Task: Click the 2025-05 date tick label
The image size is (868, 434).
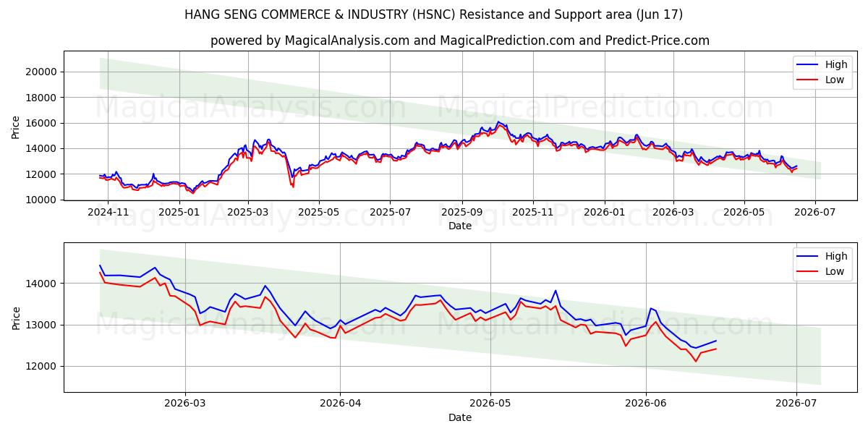Action: click(x=319, y=212)
